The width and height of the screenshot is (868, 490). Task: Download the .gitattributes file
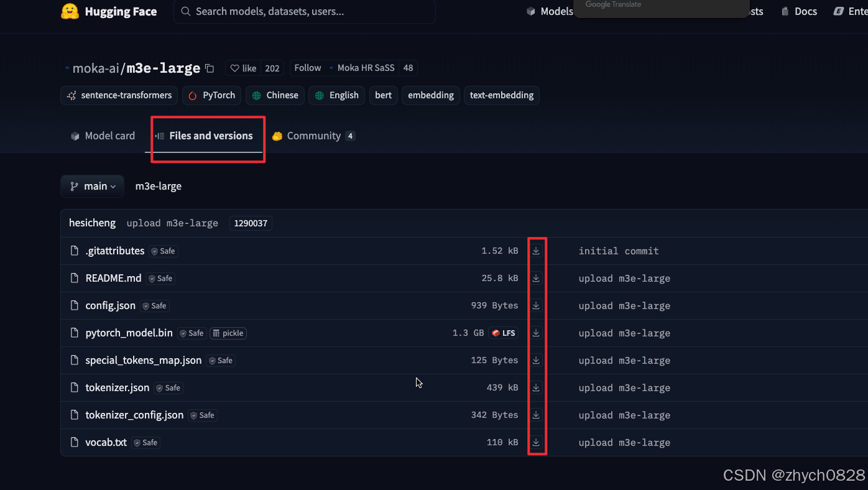pos(536,251)
